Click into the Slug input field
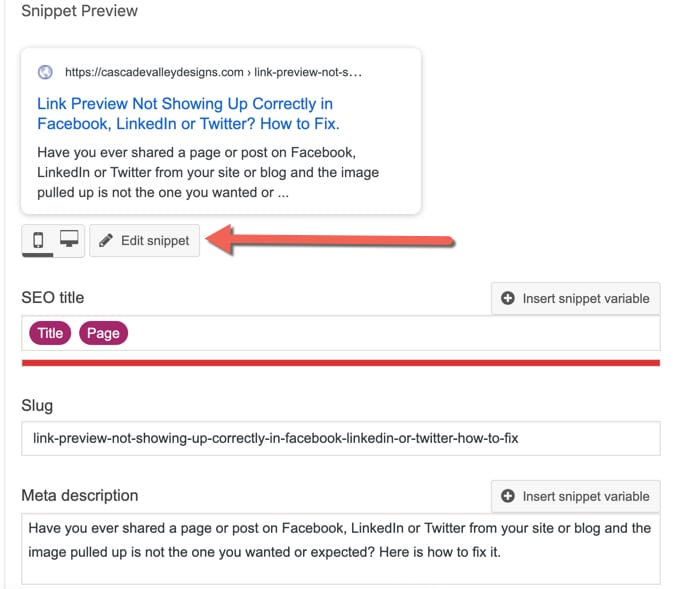 click(x=341, y=438)
